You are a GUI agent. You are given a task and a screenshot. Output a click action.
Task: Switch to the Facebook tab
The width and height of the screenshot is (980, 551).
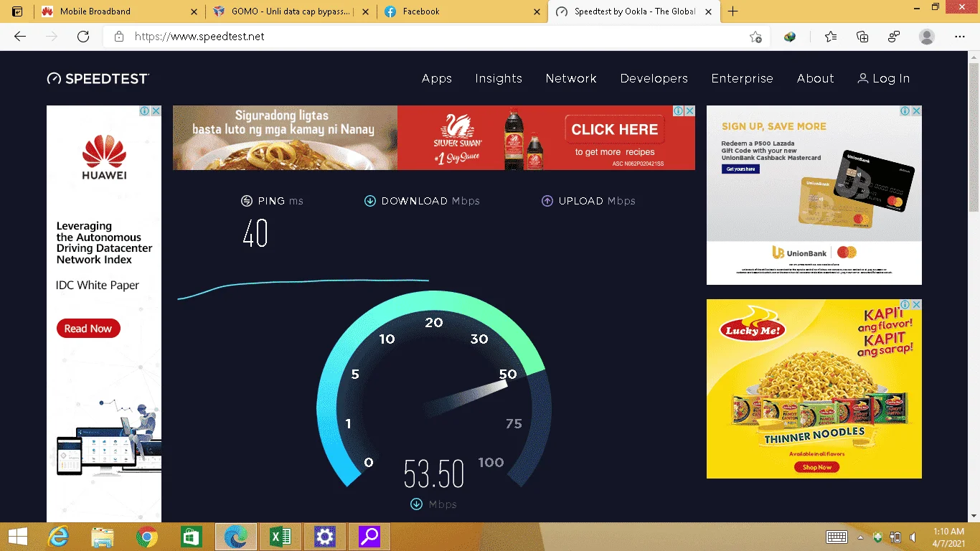pyautogui.click(x=461, y=11)
